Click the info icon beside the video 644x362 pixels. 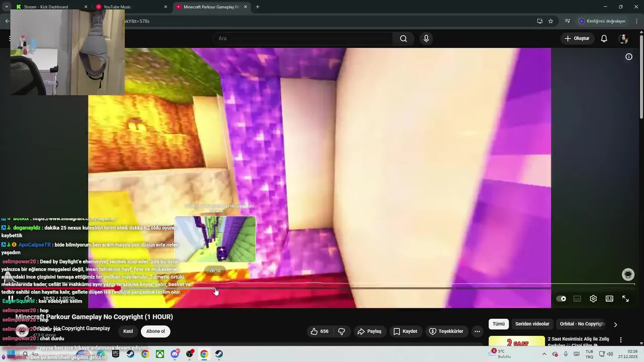[629, 57]
